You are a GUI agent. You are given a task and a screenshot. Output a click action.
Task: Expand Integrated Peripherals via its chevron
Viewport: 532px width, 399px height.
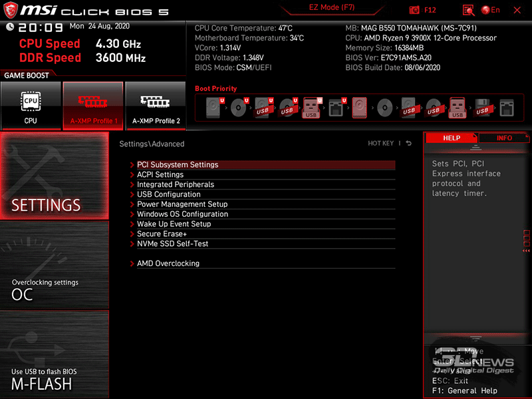pos(132,185)
